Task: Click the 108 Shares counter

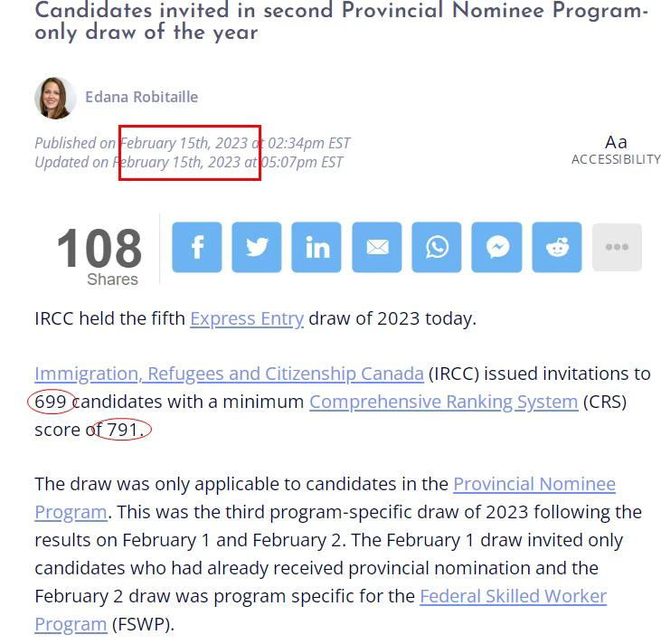Action: coord(99,255)
